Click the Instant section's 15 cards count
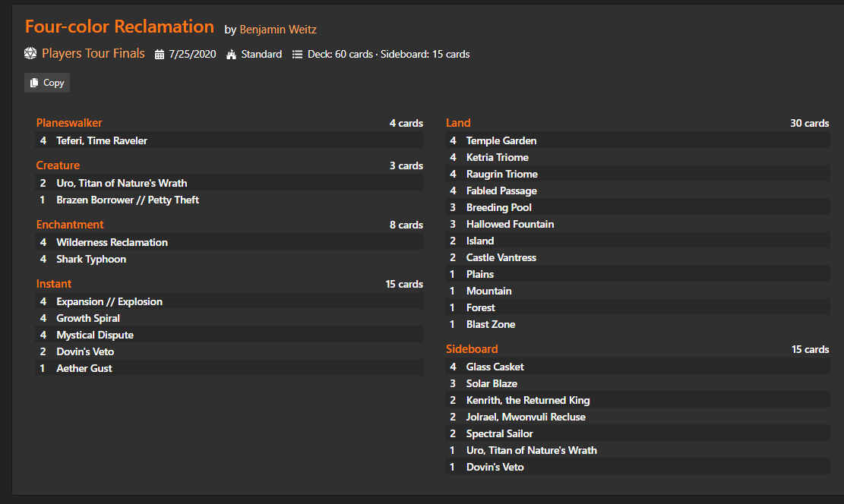Screen dimensions: 844x504 click(404, 284)
